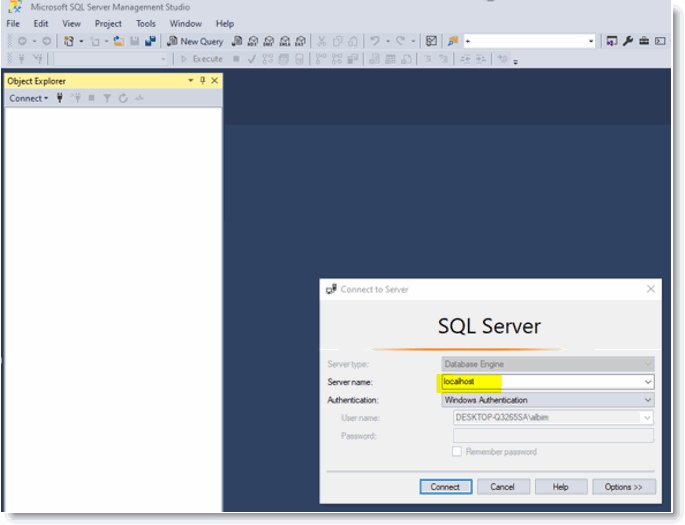Open an Analysis Services DAX query
The height and width of the screenshot is (525, 685).
(x=301, y=41)
